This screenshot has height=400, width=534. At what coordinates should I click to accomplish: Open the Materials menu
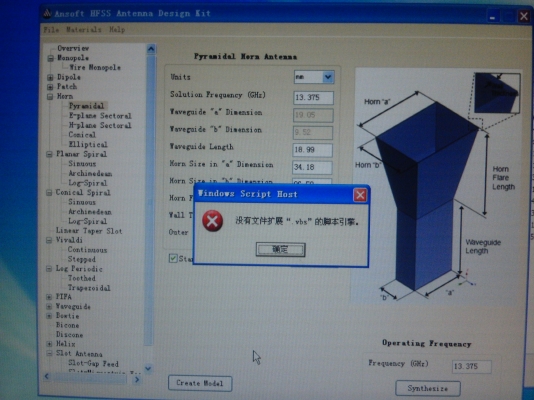[x=84, y=30]
